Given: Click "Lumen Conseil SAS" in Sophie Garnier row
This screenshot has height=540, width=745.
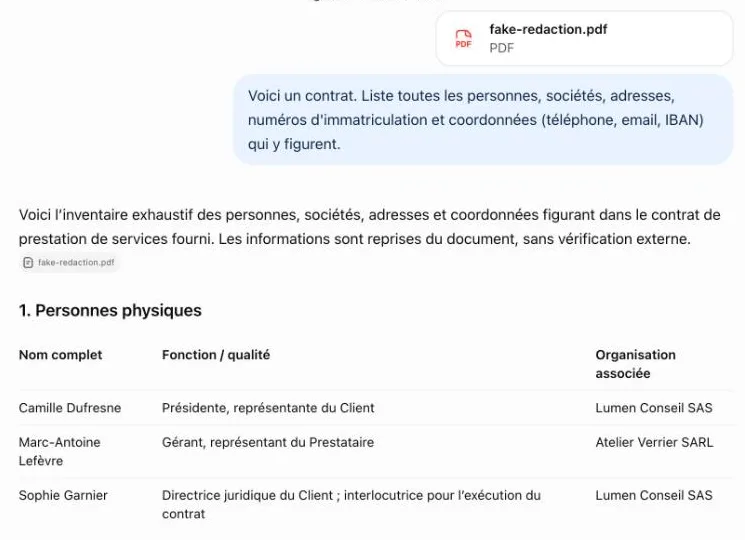Looking at the screenshot, I should (x=654, y=495).
